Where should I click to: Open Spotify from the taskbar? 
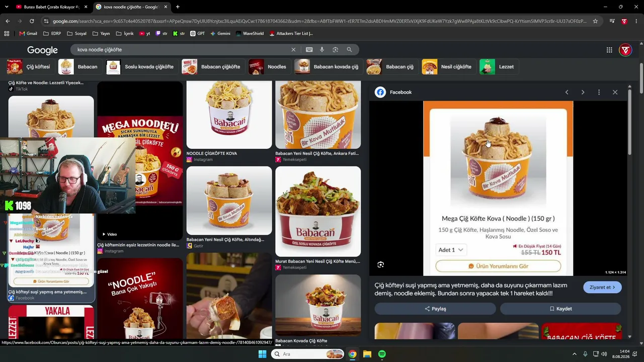[382, 354]
